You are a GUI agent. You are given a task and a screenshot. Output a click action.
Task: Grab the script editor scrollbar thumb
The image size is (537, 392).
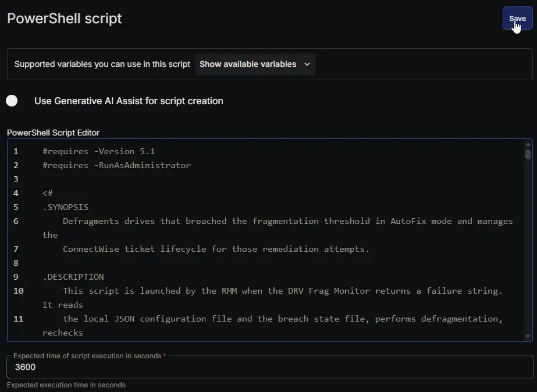point(528,154)
